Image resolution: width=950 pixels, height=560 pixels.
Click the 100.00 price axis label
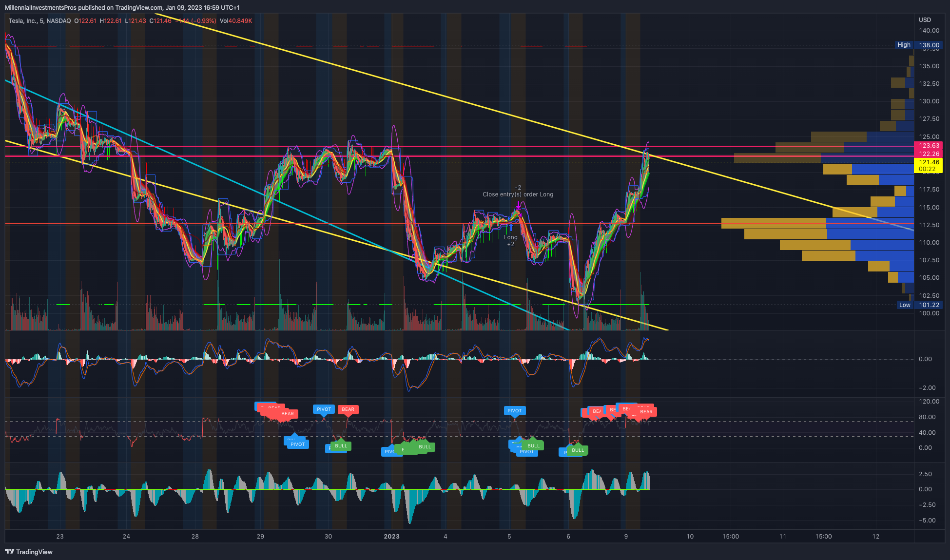pyautogui.click(x=929, y=313)
